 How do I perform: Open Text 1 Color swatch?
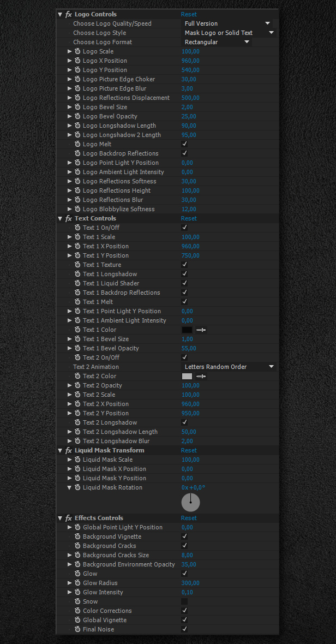[x=187, y=330]
